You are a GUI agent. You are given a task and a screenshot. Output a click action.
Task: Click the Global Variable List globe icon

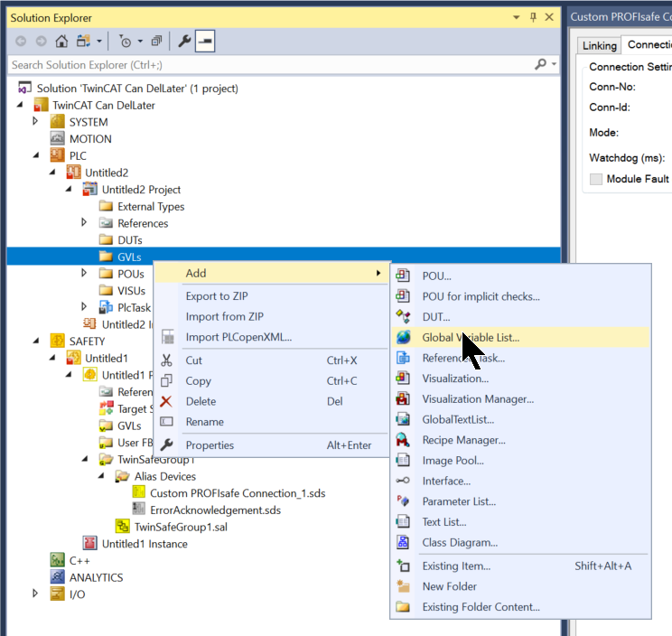point(403,337)
